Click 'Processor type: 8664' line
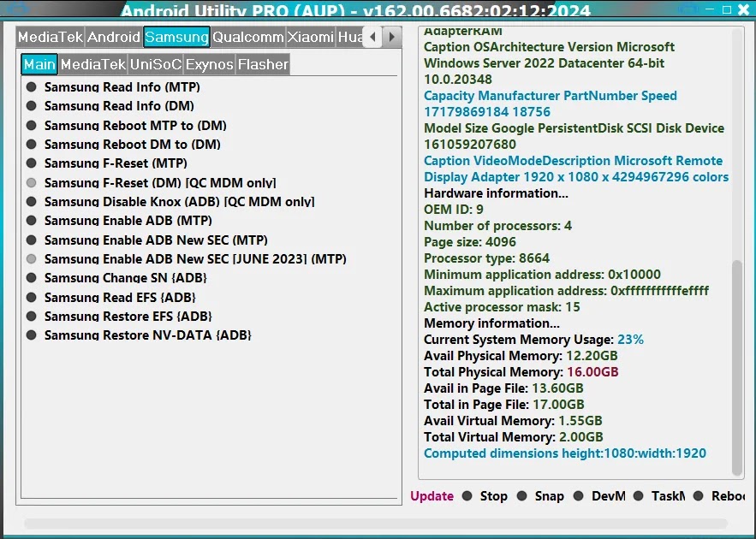 point(487,258)
